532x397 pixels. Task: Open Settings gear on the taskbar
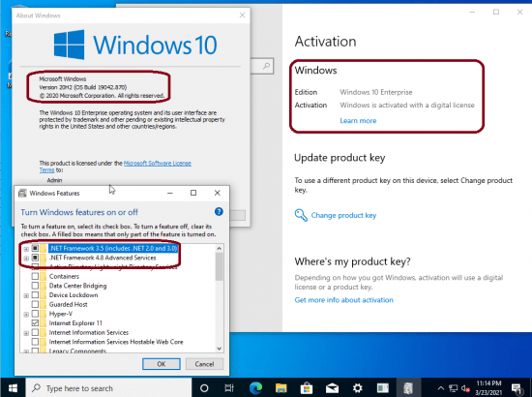click(357, 388)
